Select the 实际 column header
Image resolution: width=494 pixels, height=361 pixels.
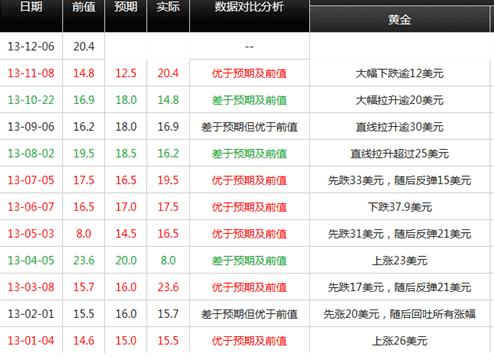coord(168,7)
